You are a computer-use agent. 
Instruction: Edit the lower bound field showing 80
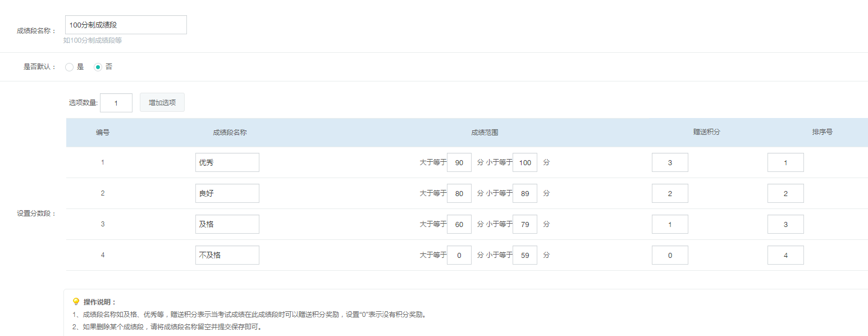(x=459, y=193)
